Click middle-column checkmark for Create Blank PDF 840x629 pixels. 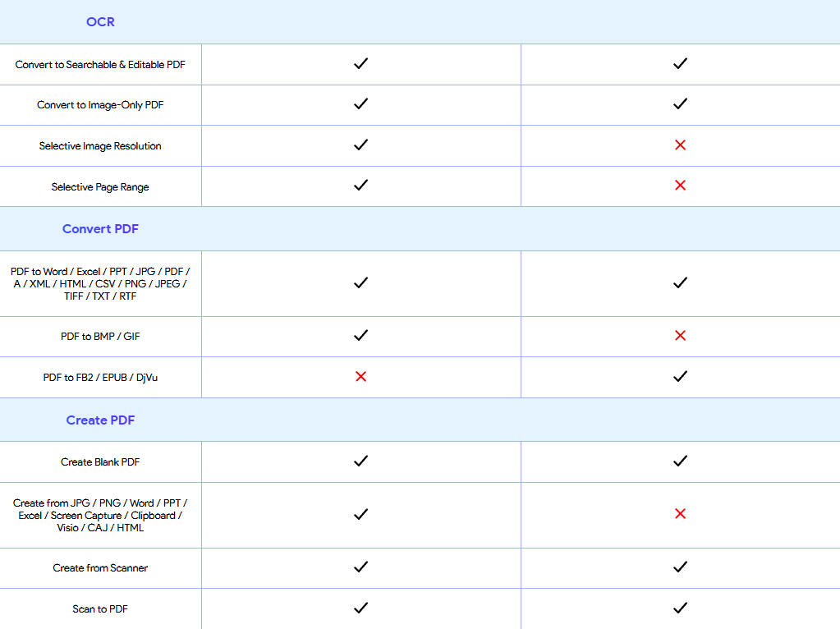pos(361,461)
